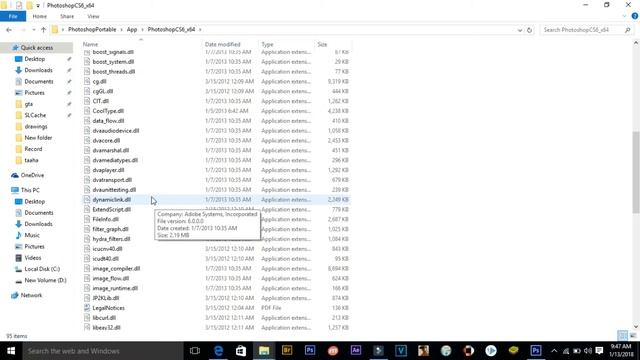Select file hydra_filters.dll
Viewport: 640px width, 360px height.
[111, 239]
